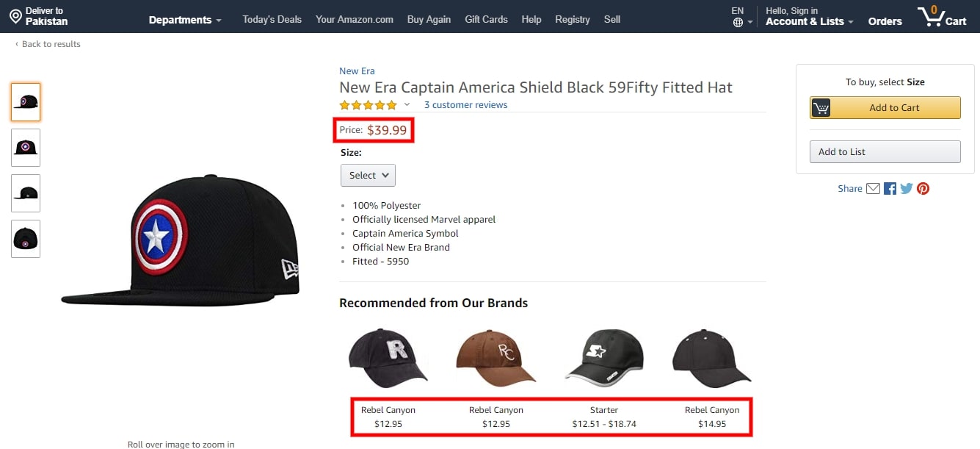Share product via email envelope icon

click(873, 189)
